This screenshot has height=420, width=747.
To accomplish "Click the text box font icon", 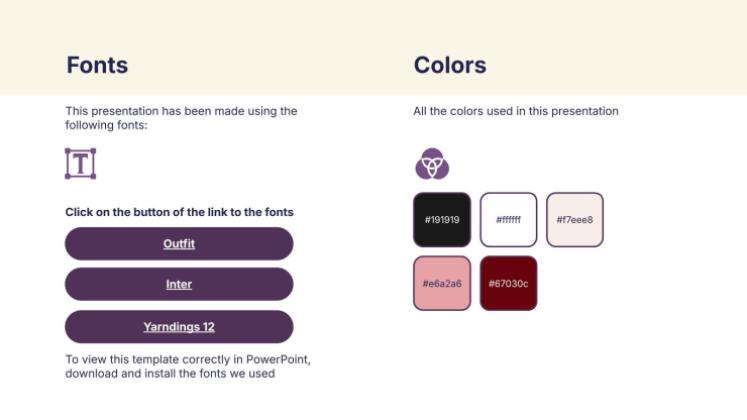I will 80,163.
